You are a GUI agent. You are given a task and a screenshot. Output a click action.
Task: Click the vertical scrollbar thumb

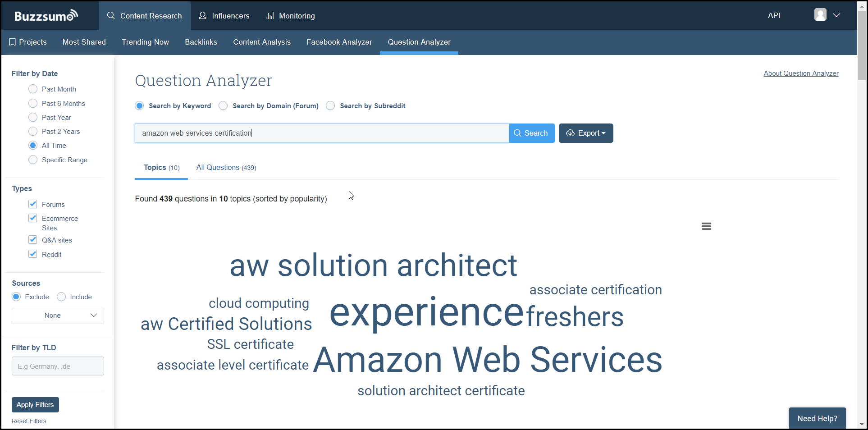click(x=862, y=45)
